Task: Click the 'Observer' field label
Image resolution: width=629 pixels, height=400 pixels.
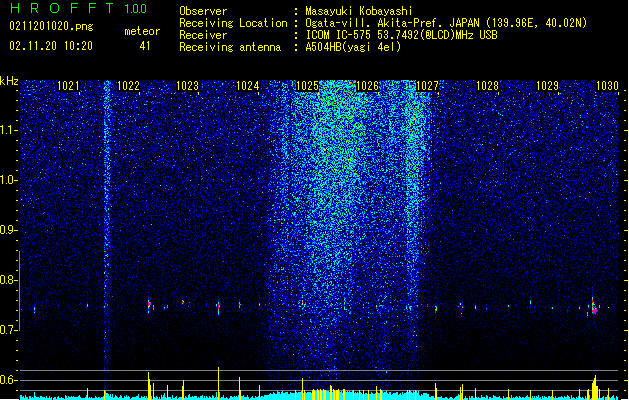Action: (203, 11)
